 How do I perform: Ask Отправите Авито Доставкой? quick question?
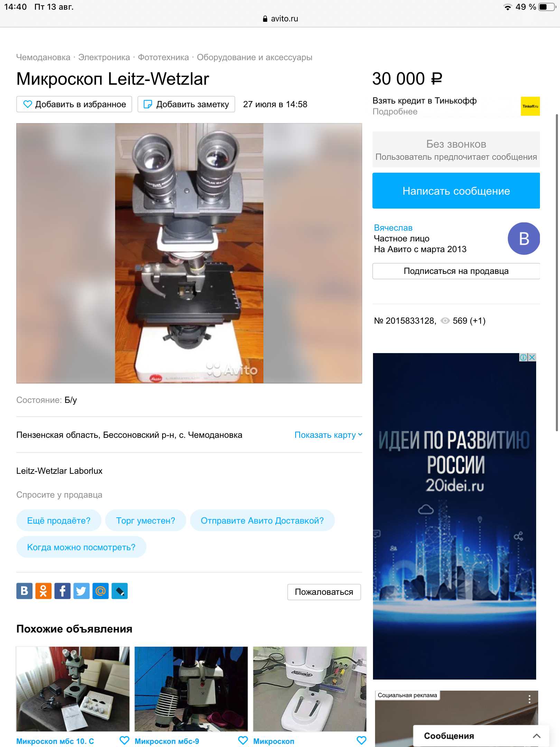pyautogui.click(x=262, y=520)
